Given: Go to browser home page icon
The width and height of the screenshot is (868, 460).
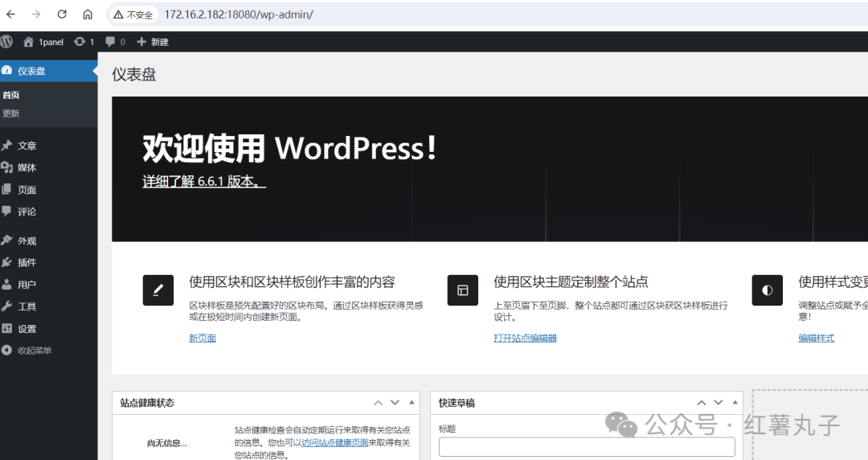Looking at the screenshot, I should pos(88,14).
